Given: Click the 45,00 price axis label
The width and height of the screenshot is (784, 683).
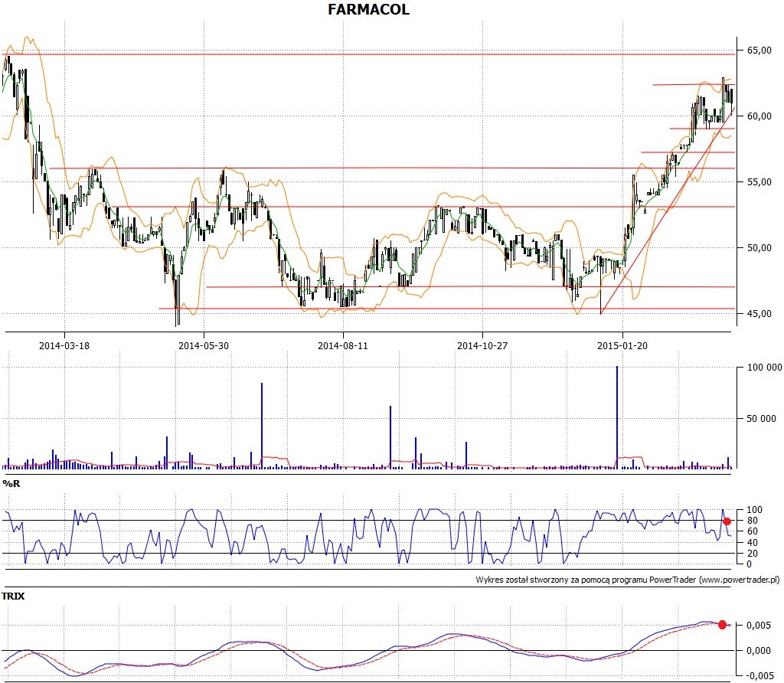Looking at the screenshot, I should click(759, 313).
